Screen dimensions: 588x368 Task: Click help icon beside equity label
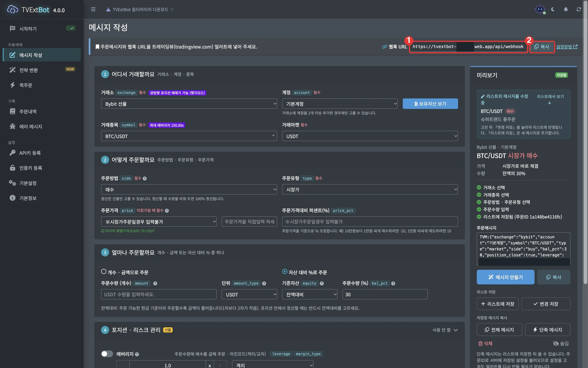click(322, 283)
